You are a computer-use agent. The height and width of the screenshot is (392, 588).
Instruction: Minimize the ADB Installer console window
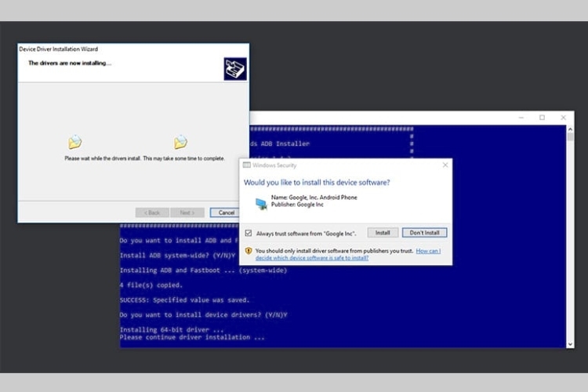tap(521, 118)
